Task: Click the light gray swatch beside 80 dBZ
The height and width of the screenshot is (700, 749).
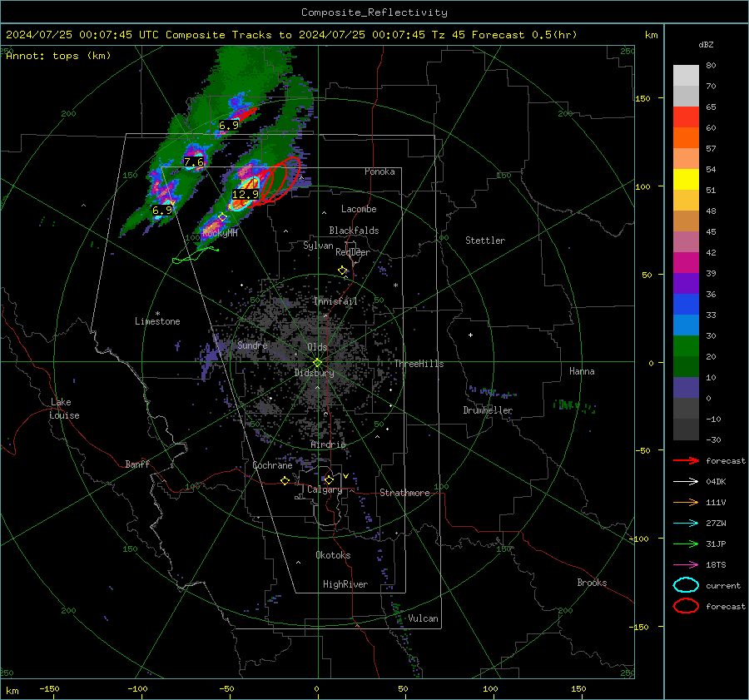Action: (x=686, y=76)
